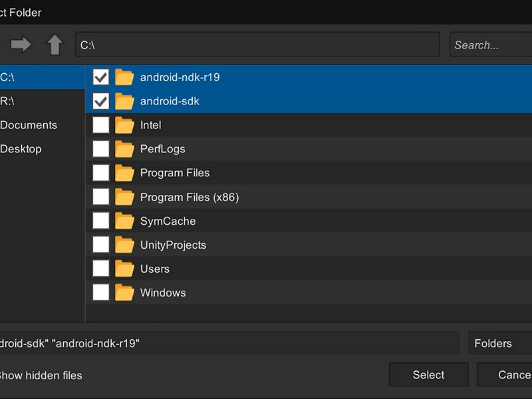Click the Program Files folder icon
Viewport: 532px width, 399px height.
[124, 173]
